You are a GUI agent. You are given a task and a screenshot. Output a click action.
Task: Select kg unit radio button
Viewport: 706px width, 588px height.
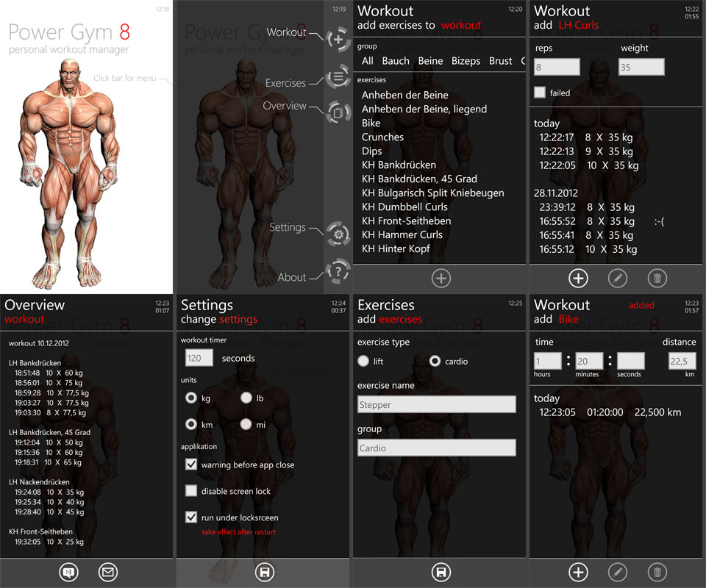pos(191,398)
